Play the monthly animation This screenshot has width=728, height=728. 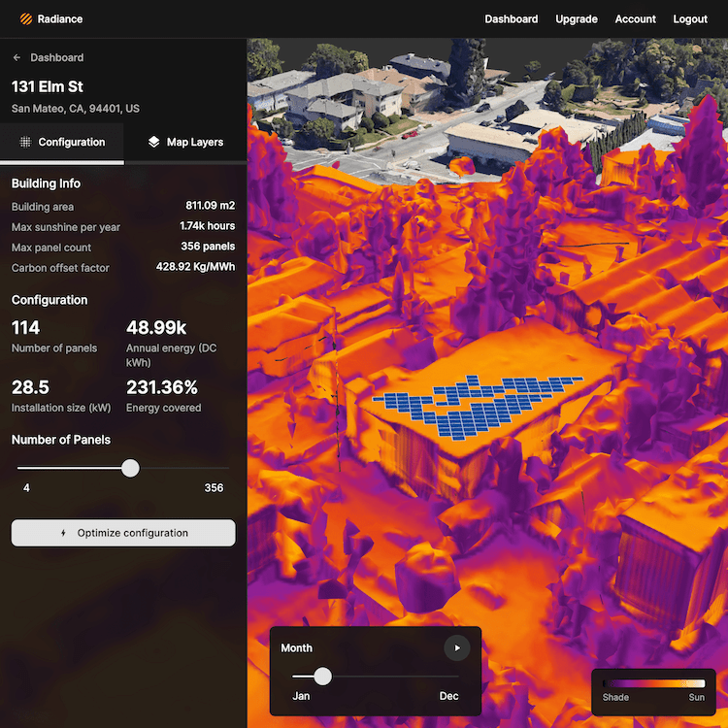[x=457, y=647]
